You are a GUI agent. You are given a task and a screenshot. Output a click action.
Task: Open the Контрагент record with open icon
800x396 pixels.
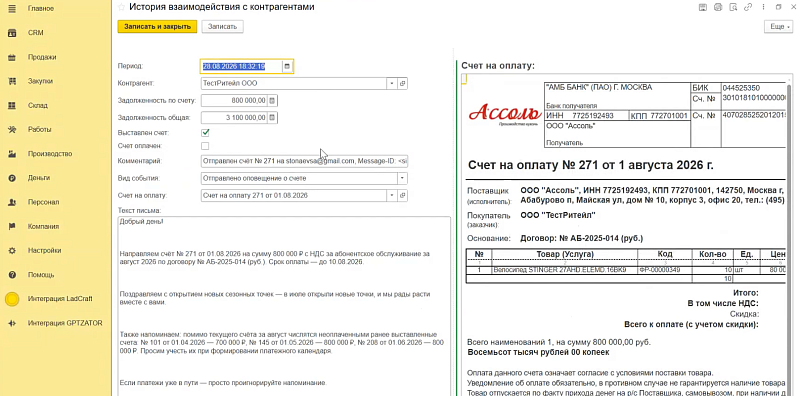pos(402,83)
